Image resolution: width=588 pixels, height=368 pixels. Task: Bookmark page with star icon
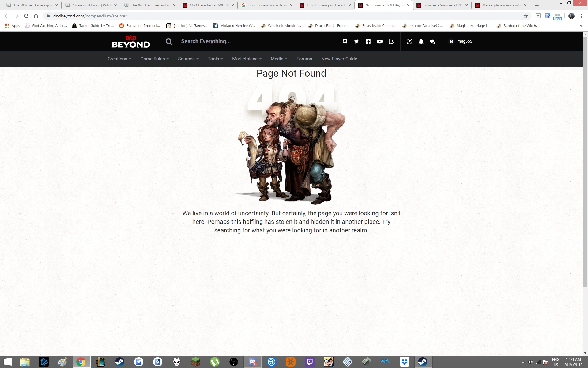point(526,16)
